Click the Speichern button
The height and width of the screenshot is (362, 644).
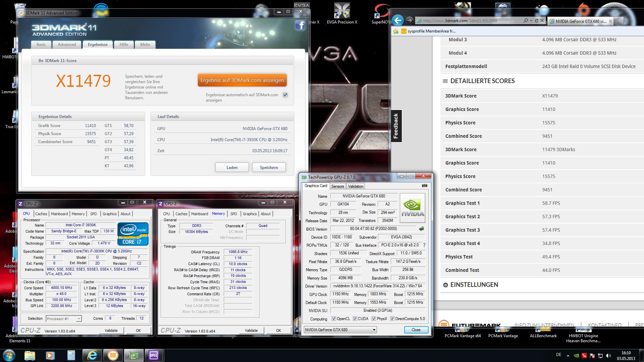[x=269, y=167]
